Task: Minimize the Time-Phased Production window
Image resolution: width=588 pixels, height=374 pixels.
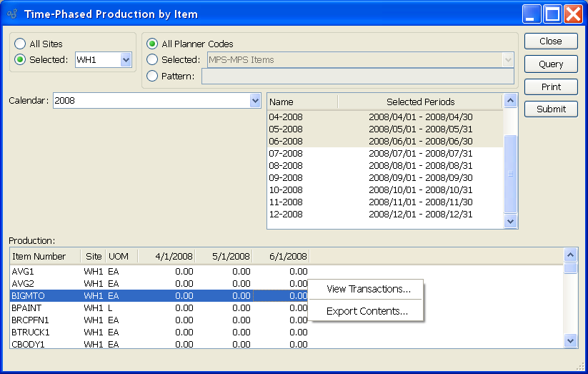Action: click(x=532, y=14)
